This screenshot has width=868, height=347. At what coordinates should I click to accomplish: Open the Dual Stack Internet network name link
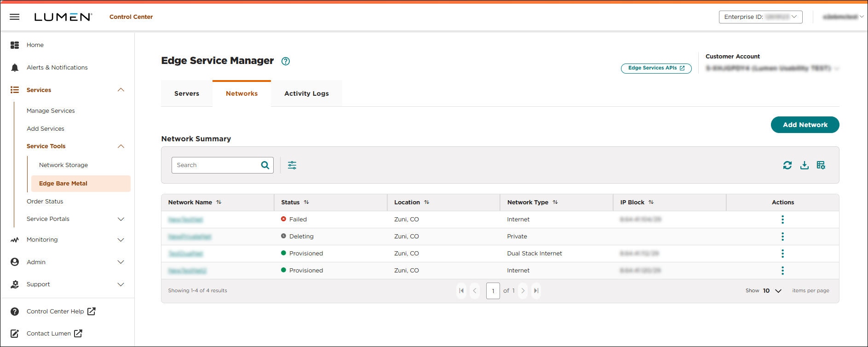pos(185,254)
